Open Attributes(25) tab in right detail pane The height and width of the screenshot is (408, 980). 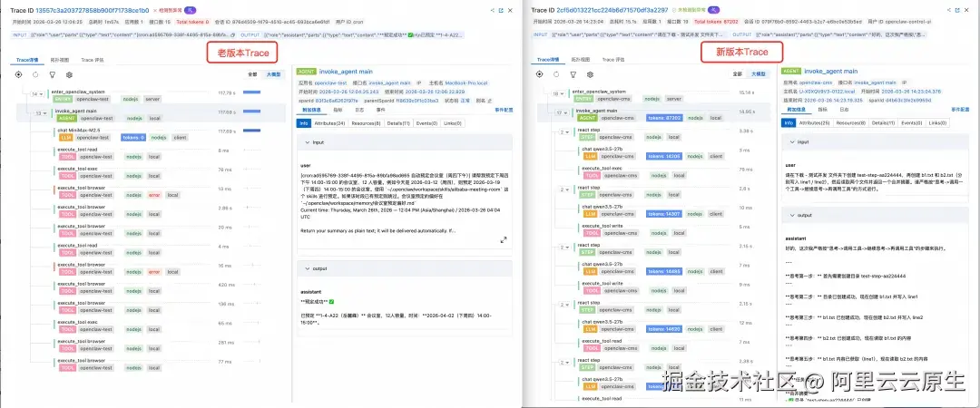pos(815,123)
